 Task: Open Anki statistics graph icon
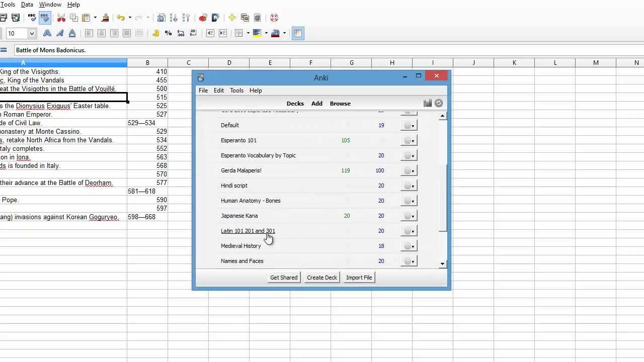428,103
